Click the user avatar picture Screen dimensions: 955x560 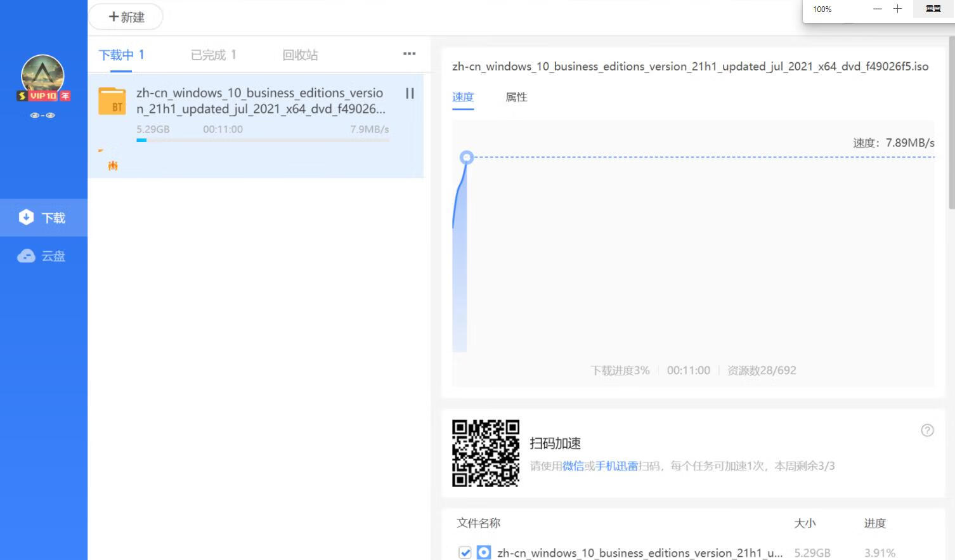pos(42,75)
